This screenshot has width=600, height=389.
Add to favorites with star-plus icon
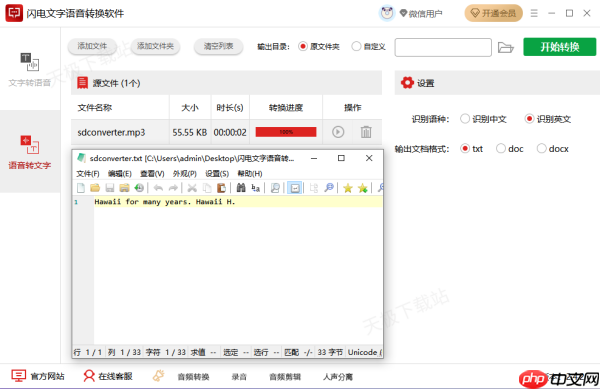pyautogui.click(x=362, y=188)
